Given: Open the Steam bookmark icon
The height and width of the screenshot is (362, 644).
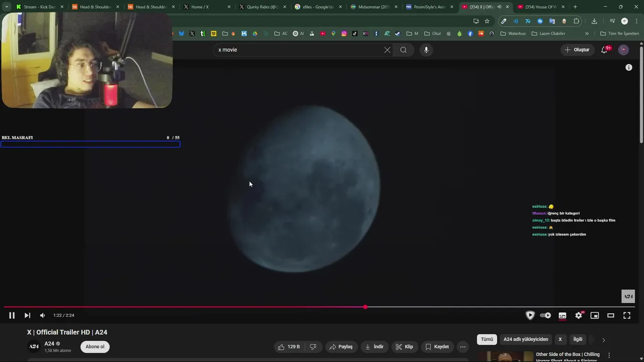Looking at the screenshot, I should 397,34.
